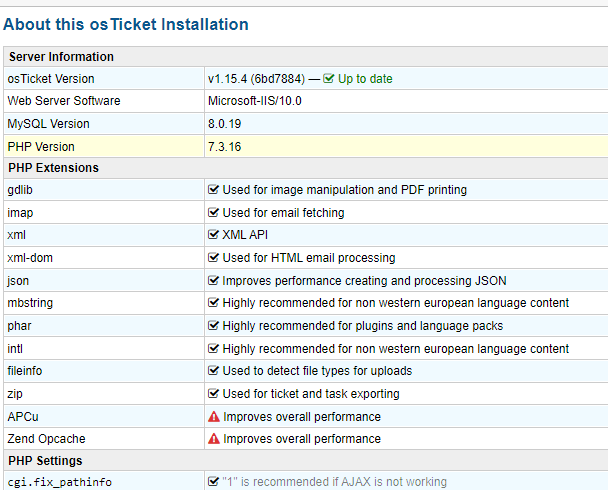Click the 'zip' extension name
This screenshot has height=490, width=608.
[15, 394]
